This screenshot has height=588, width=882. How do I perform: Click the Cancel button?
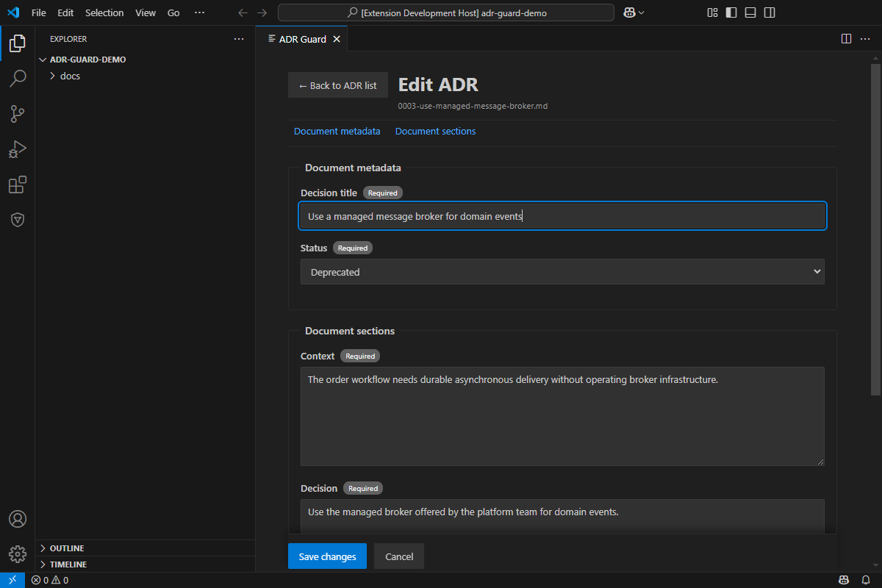pos(399,556)
